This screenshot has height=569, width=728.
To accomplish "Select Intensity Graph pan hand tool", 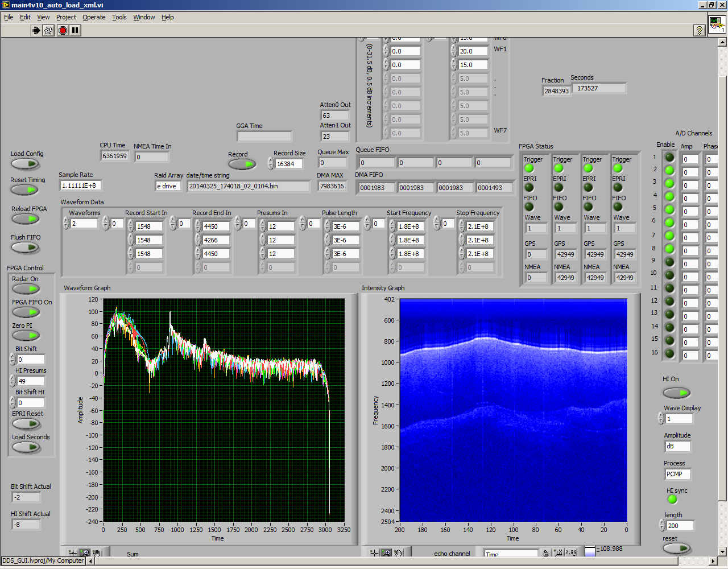I will (x=398, y=552).
